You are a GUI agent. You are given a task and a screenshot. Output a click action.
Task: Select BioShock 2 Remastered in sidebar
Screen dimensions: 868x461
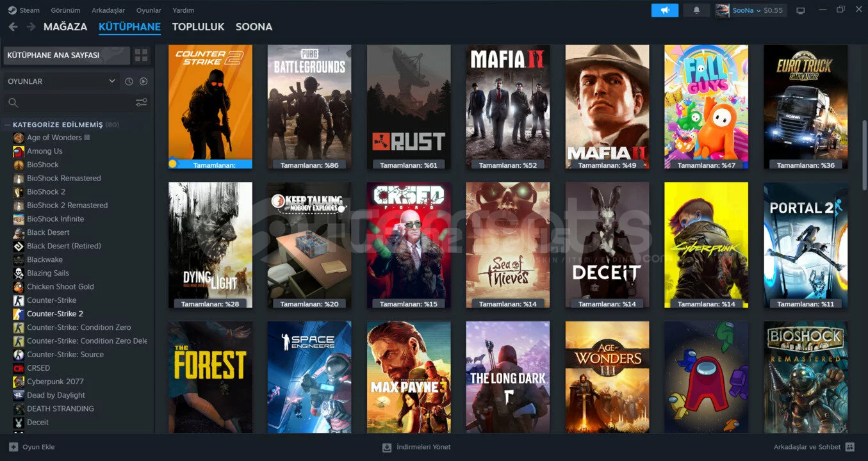click(67, 206)
